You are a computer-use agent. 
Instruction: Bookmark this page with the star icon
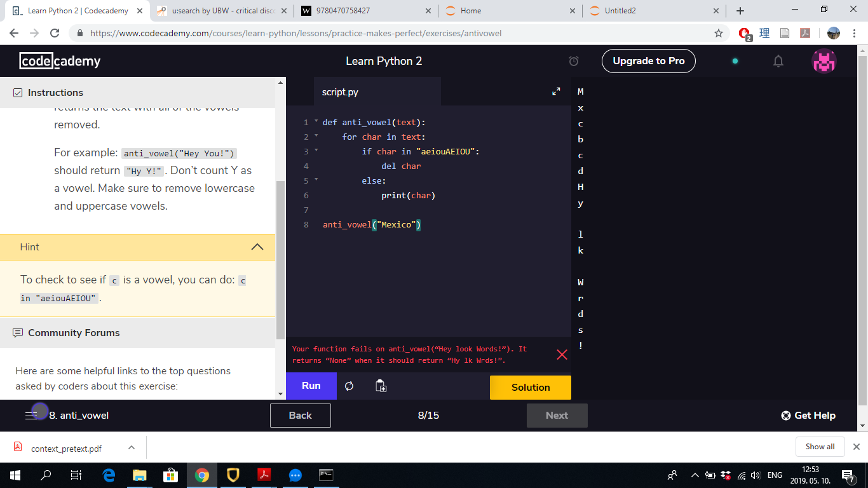[x=719, y=33]
